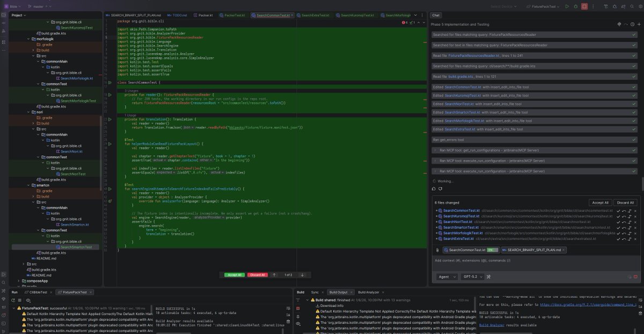Open the Select Device dropdown
The image size is (644, 334).
pos(503,6)
